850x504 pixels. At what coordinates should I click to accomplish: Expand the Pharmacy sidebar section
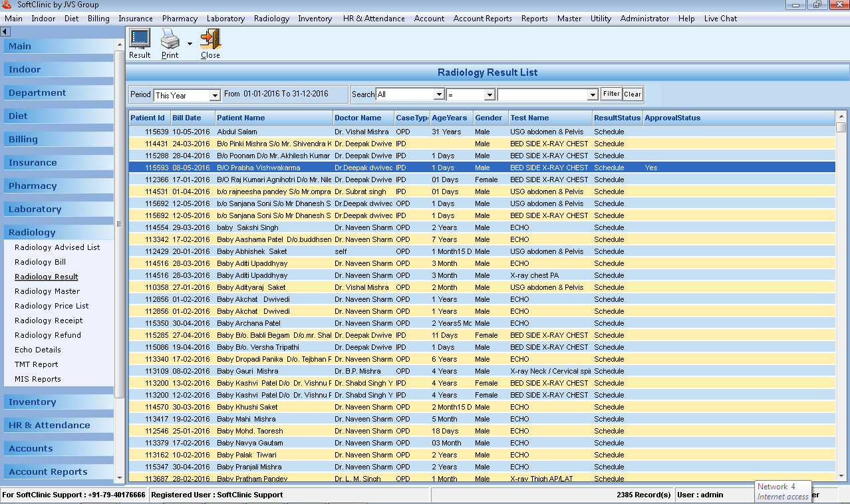[33, 186]
